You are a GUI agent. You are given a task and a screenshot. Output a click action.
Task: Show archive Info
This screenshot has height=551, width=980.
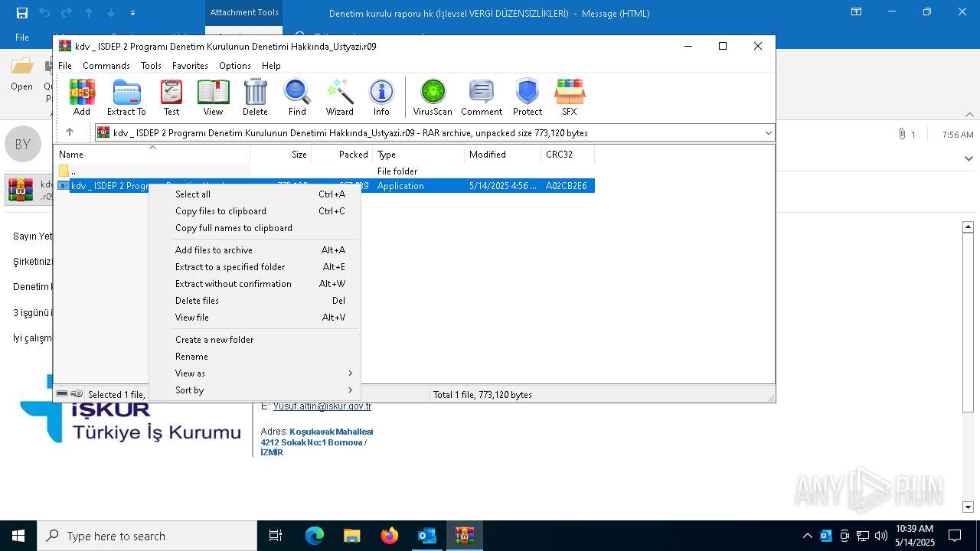tap(381, 97)
